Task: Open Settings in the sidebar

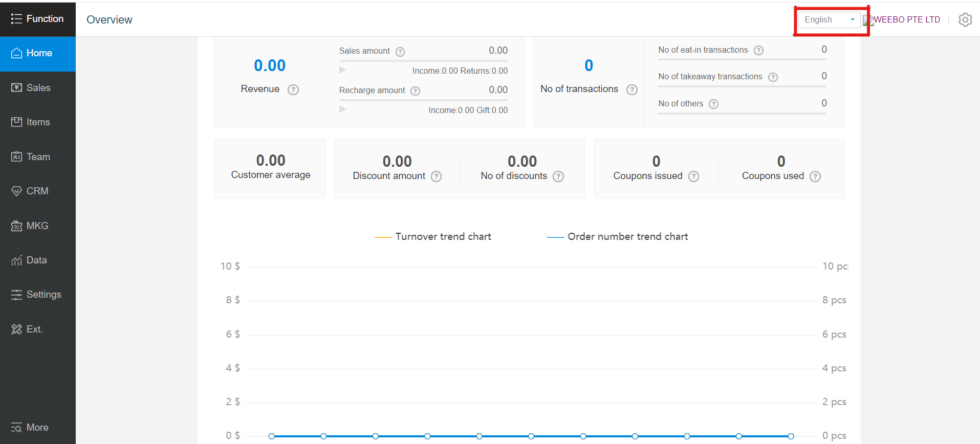Action: tap(38, 294)
